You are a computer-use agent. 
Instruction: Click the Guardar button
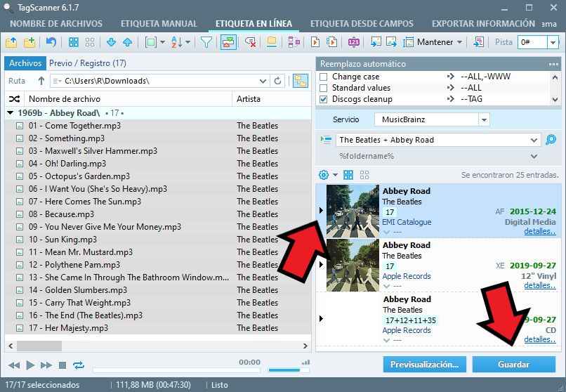click(x=513, y=365)
